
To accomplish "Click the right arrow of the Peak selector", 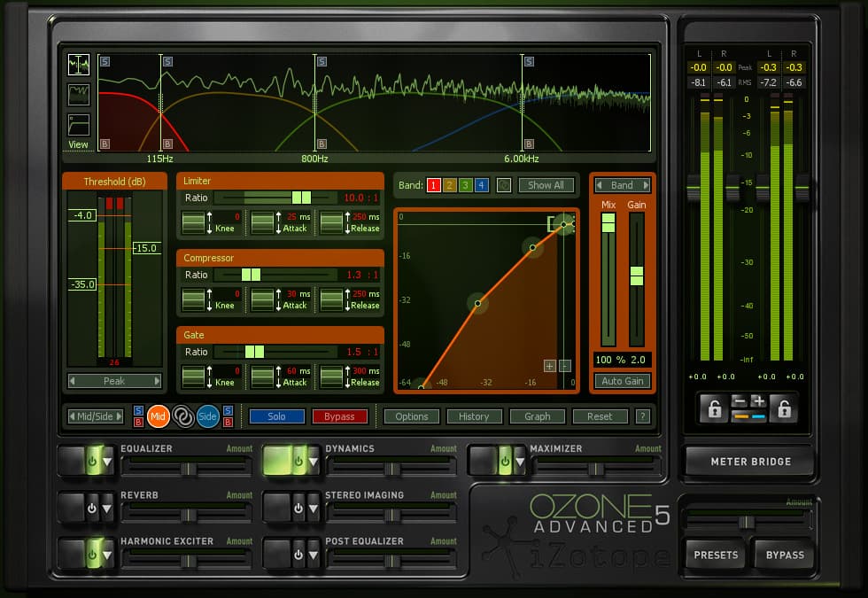I will point(157,381).
